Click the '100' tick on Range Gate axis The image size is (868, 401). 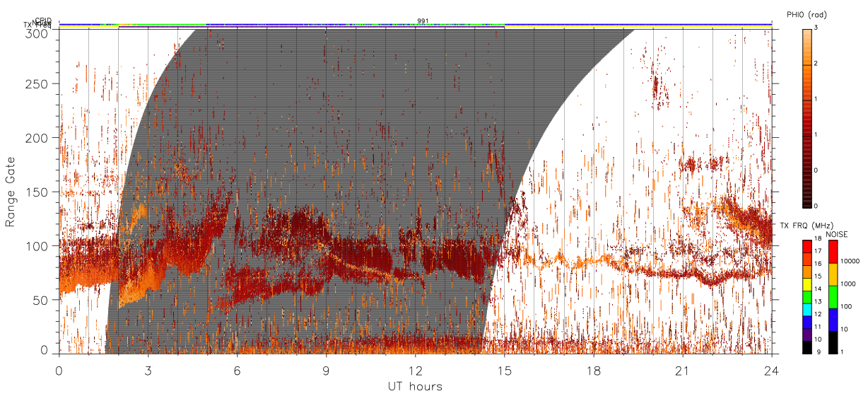click(x=39, y=245)
